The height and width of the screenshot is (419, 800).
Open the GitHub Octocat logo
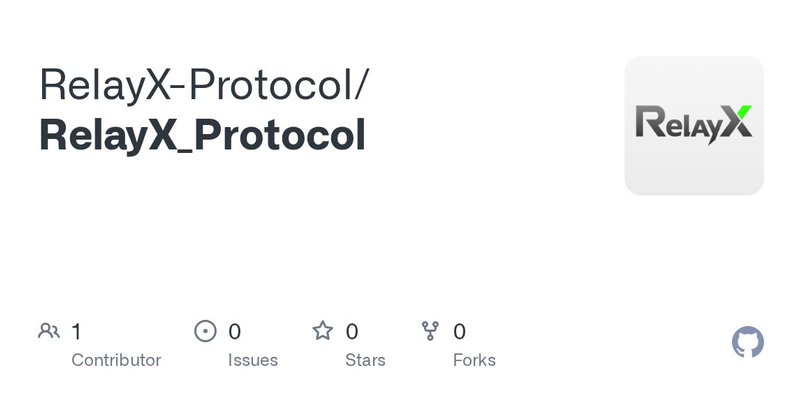(x=748, y=343)
